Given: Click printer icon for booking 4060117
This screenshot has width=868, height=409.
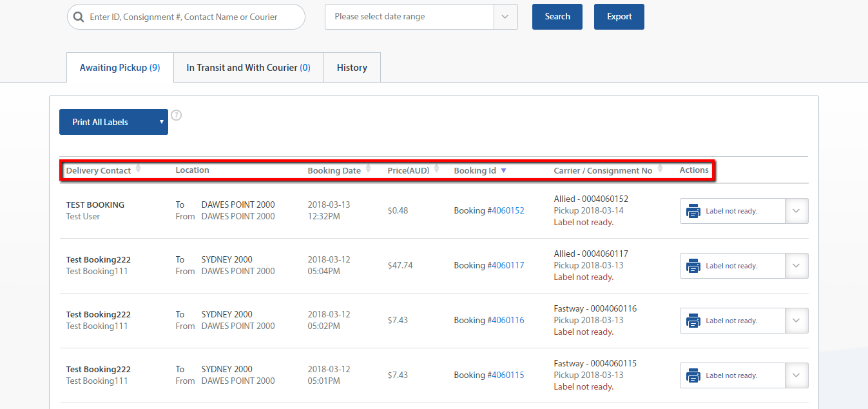Looking at the screenshot, I should pyautogui.click(x=693, y=266).
